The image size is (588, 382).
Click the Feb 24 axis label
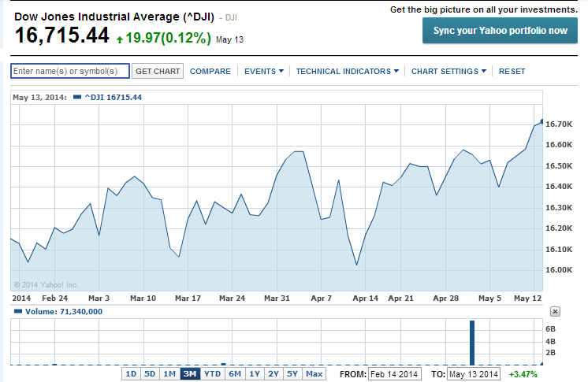coord(54,298)
